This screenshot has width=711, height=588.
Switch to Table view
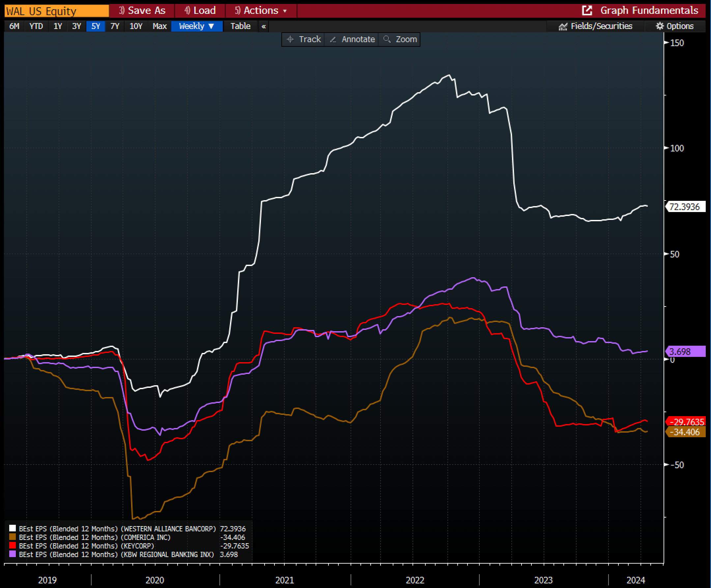pyautogui.click(x=241, y=26)
